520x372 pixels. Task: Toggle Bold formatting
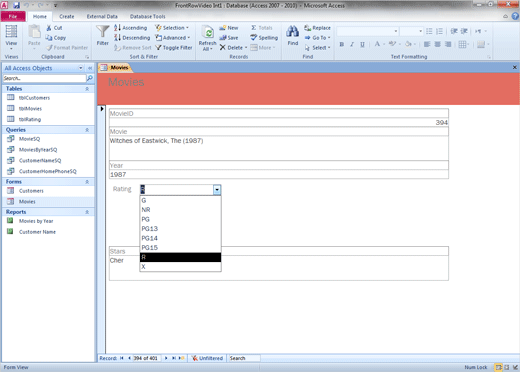click(x=342, y=44)
